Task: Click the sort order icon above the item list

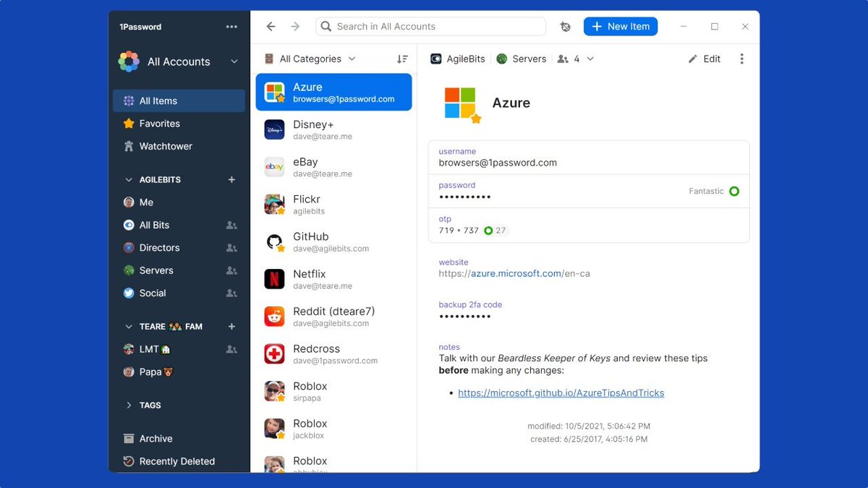Action: (x=402, y=59)
